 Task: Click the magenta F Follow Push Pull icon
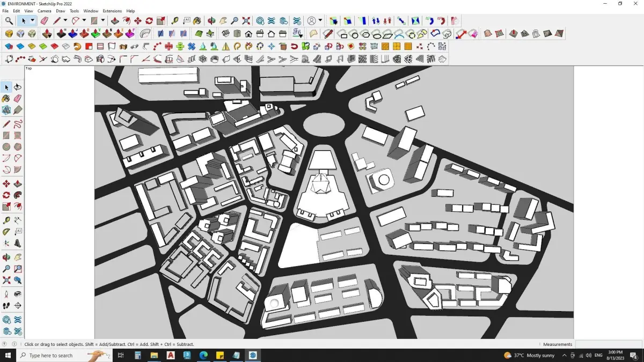click(130, 33)
